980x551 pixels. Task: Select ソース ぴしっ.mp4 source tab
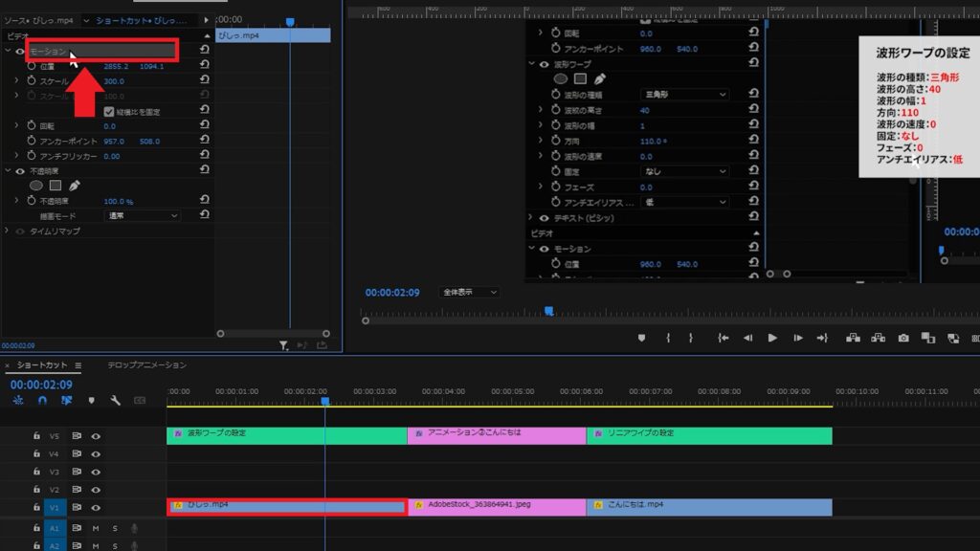coord(38,21)
